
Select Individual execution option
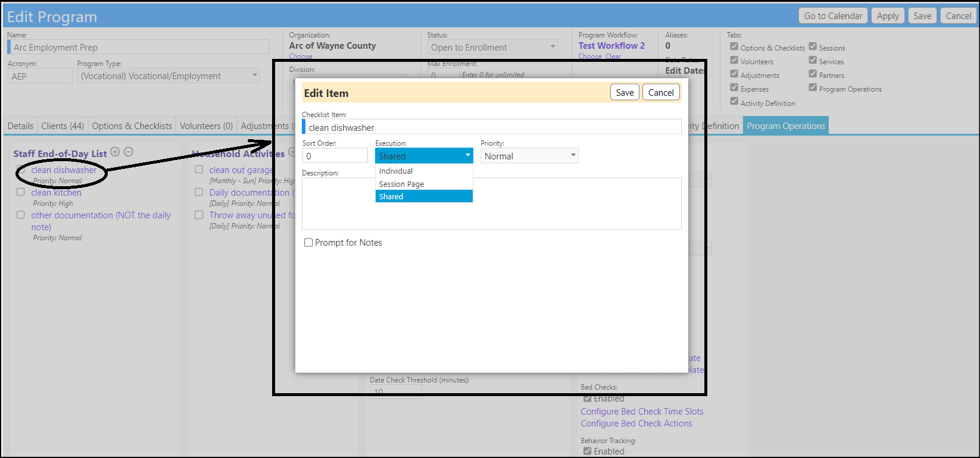pyautogui.click(x=424, y=171)
